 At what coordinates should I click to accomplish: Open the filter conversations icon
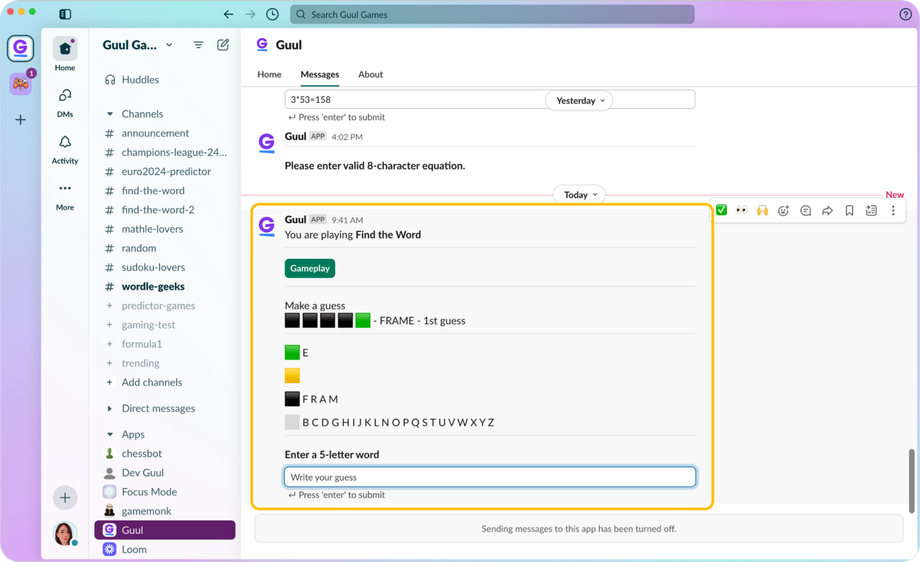(198, 45)
